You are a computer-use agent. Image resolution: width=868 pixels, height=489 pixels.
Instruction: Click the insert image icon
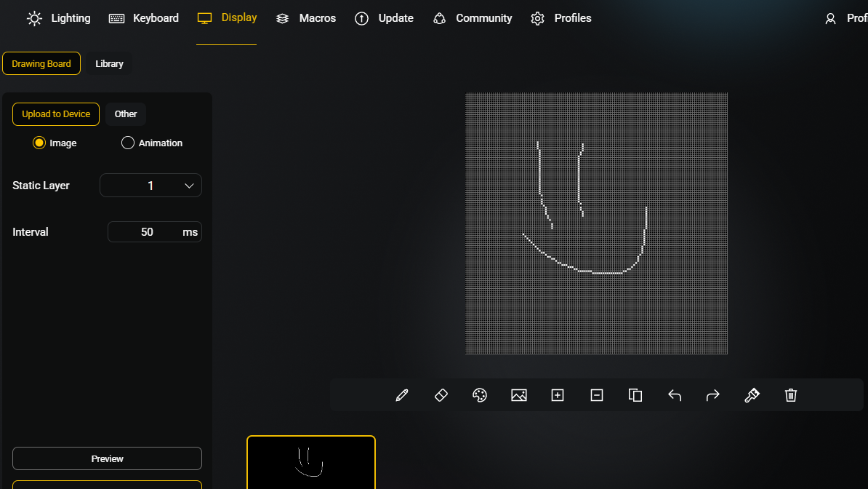click(x=519, y=395)
